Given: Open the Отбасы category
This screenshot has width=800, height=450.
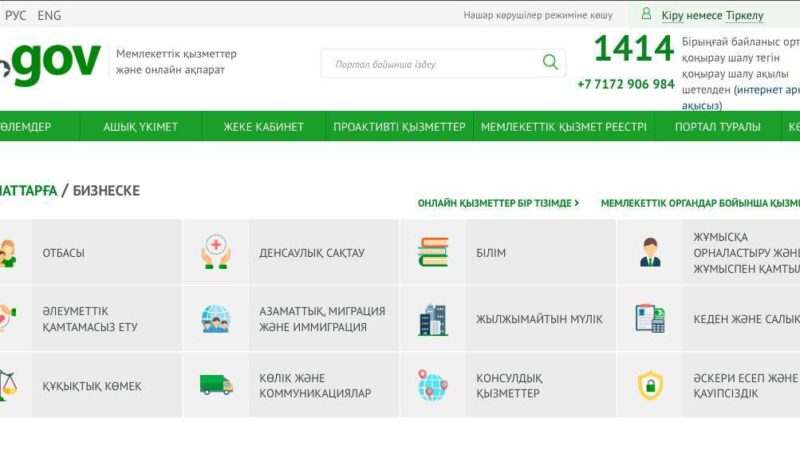Looking at the screenshot, I should coord(91,252).
